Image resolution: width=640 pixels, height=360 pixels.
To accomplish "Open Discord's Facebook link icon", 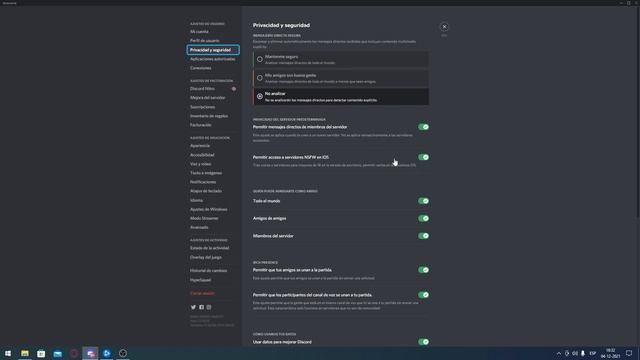I will 201,307.
